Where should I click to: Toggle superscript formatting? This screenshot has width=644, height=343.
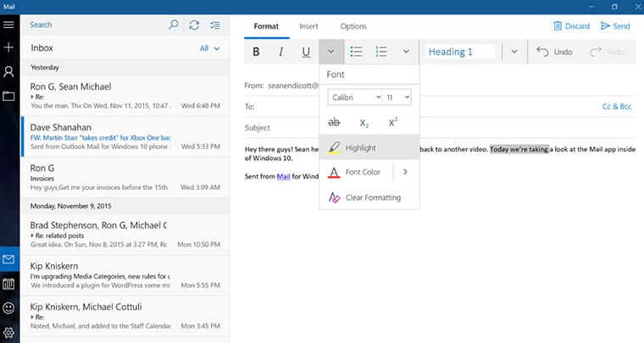[x=393, y=122]
